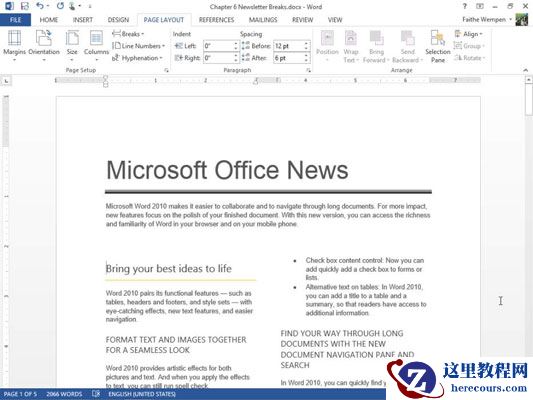Increase Spacing Before with up arrow

[x=307, y=44]
